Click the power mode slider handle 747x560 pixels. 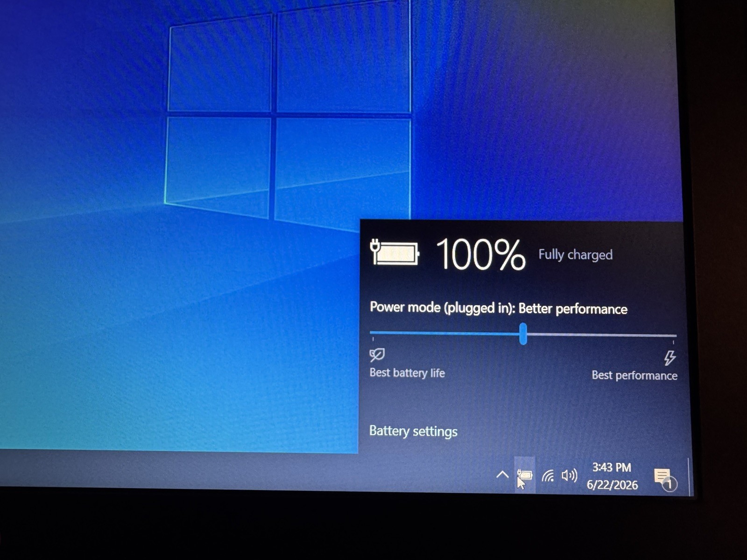523,334
